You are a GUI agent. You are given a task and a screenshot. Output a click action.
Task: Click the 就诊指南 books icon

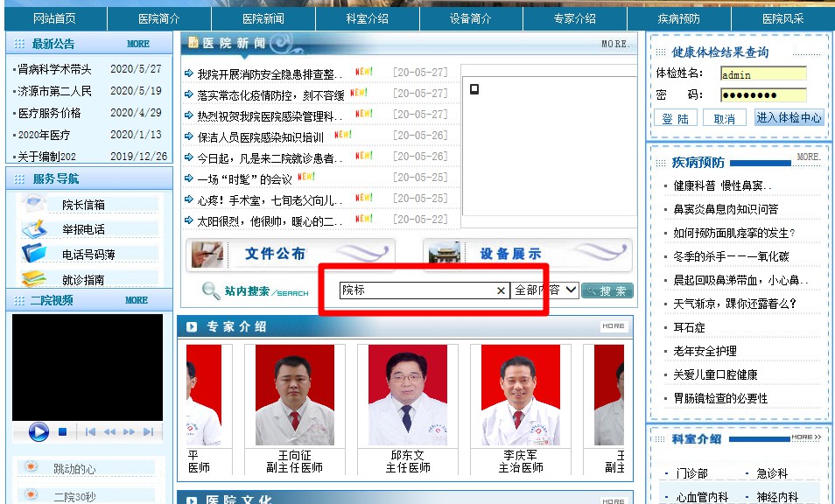pos(34,279)
